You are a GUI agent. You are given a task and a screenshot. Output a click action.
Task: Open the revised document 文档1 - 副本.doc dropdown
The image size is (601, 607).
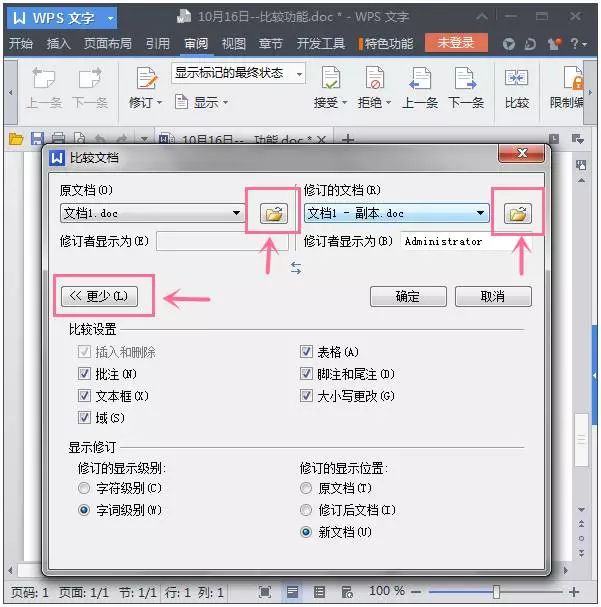(x=480, y=213)
